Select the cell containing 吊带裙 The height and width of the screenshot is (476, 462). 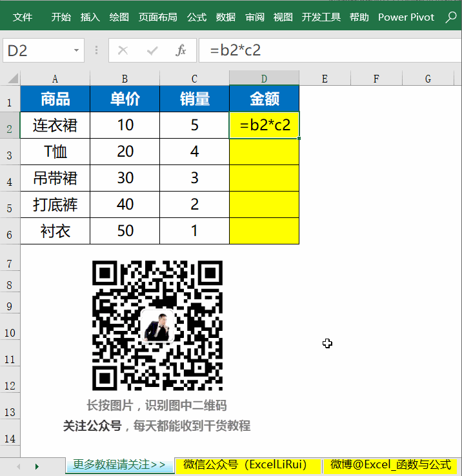click(x=55, y=178)
